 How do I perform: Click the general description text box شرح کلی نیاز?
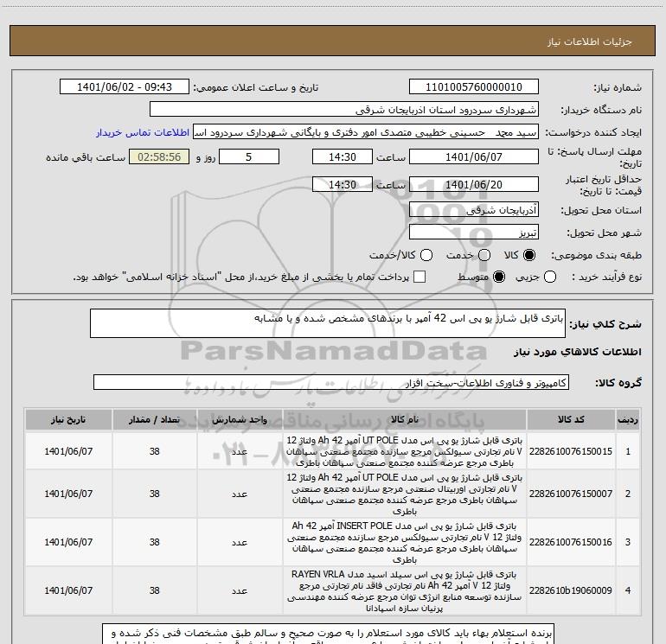click(328, 323)
